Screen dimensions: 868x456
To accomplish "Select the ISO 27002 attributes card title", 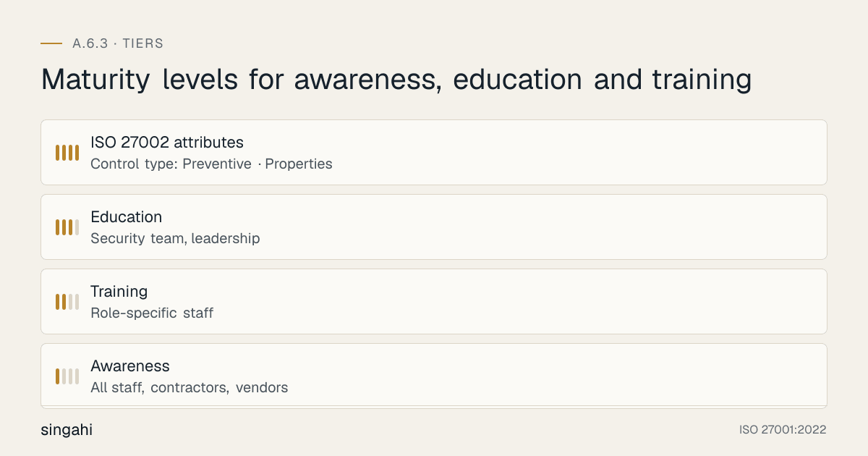I will [x=167, y=142].
